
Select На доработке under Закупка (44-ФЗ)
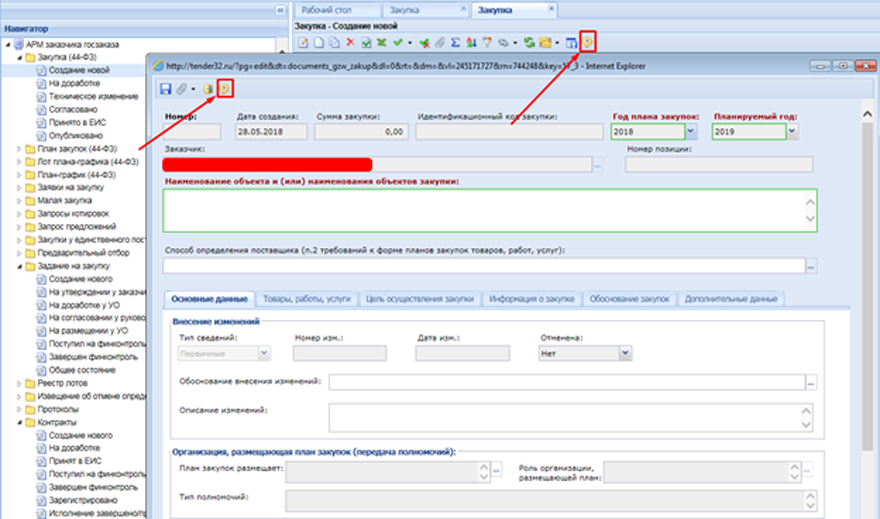74,83
